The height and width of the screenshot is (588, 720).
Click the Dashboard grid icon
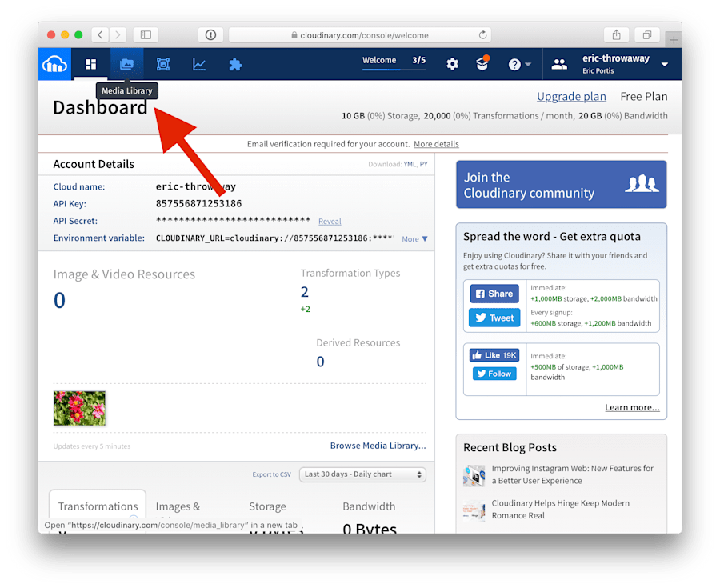click(x=90, y=64)
